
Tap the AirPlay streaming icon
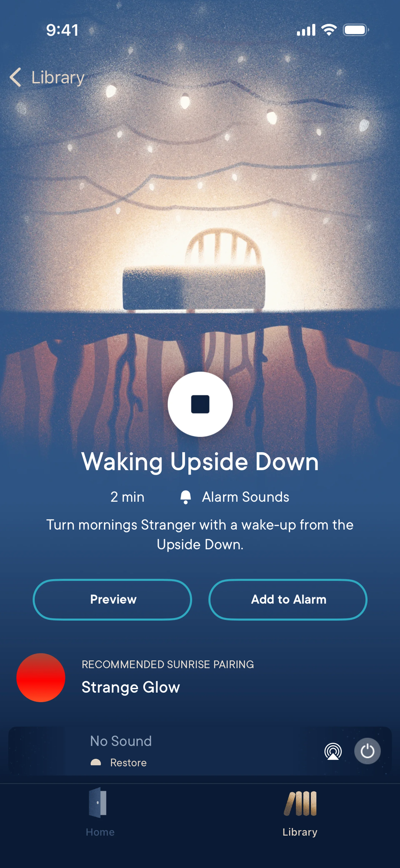click(x=333, y=751)
